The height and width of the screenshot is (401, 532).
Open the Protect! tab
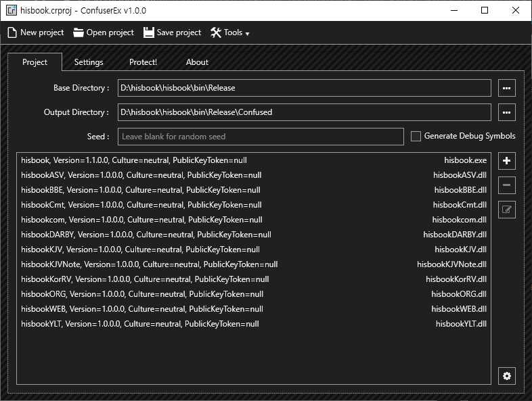[143, 62]
